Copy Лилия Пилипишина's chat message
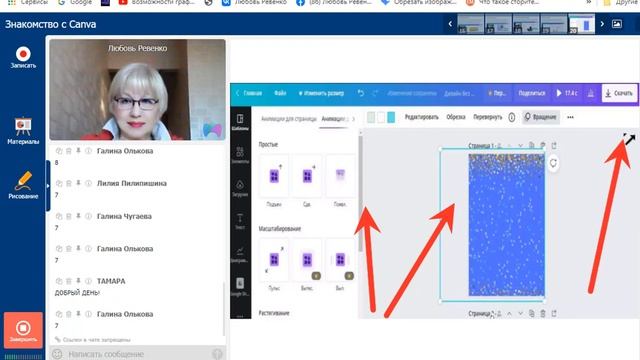The image size is (640, 360). pos(59,183)
